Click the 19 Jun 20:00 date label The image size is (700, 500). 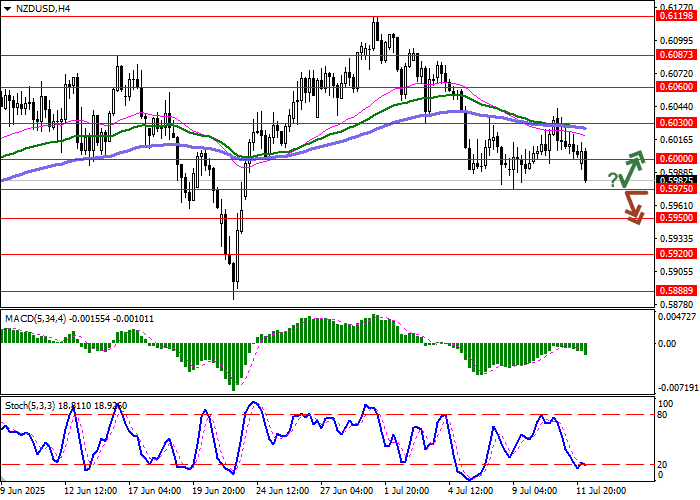coord(217,491)
